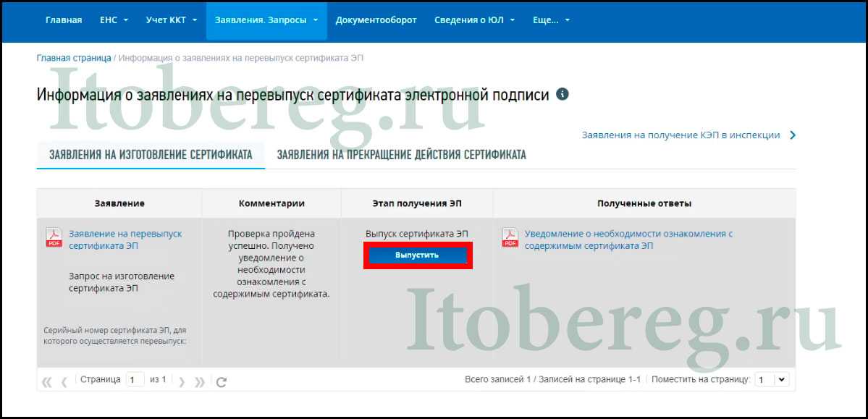The height and width of the screenshot is (419, 868).
Task: Refresh the table with reload icon
Action: [x=222, y=381]
